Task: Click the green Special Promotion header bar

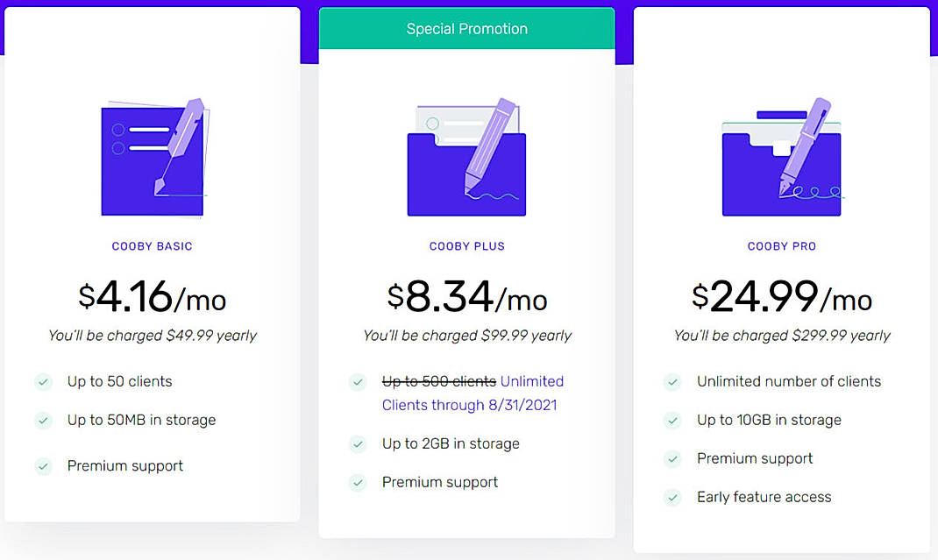Action: 467,28
